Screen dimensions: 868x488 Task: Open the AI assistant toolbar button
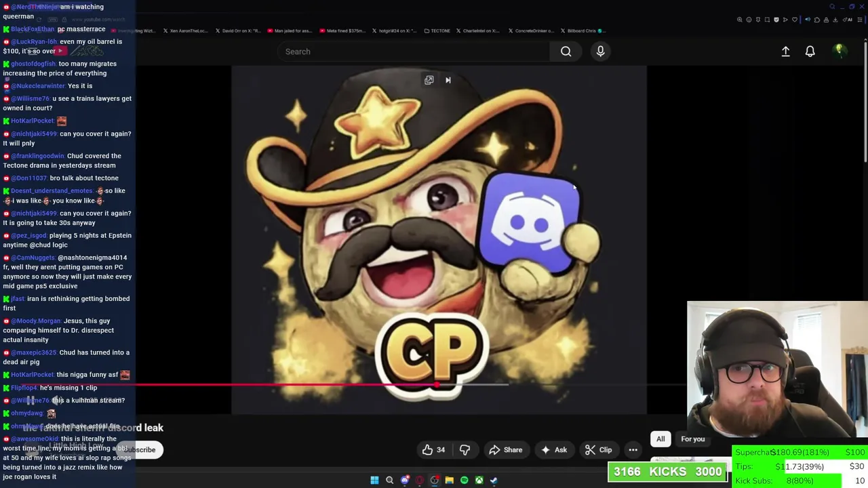click(x=848, y=20)
